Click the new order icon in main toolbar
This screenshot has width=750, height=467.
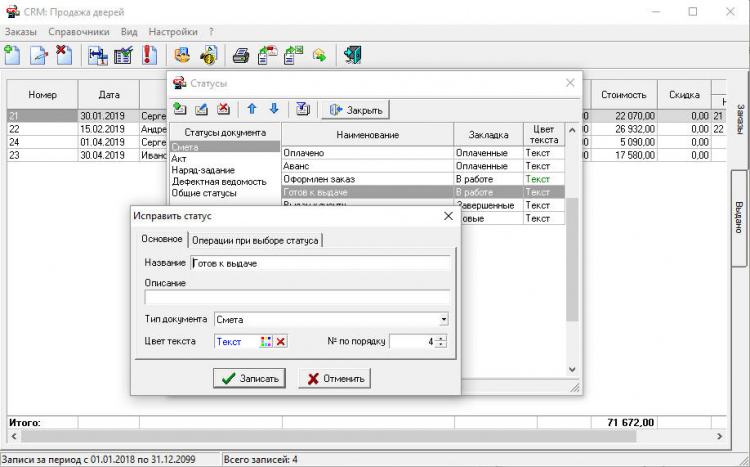point(12,56)
